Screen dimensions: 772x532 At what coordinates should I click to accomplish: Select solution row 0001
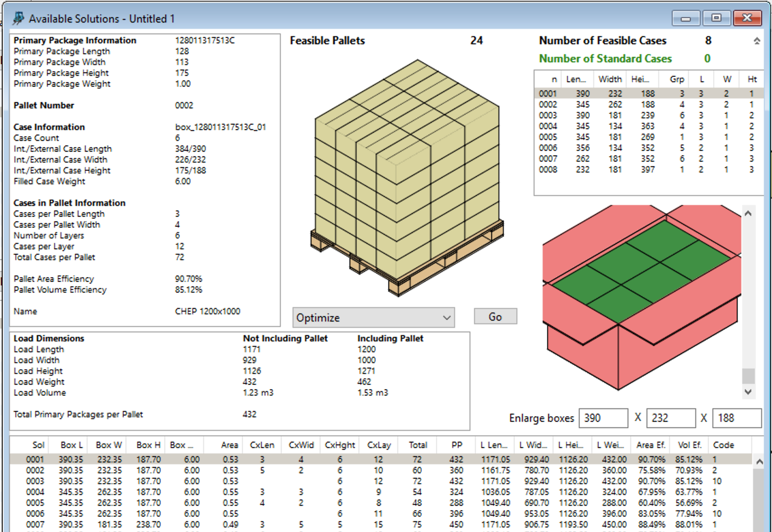click(381, 459)
